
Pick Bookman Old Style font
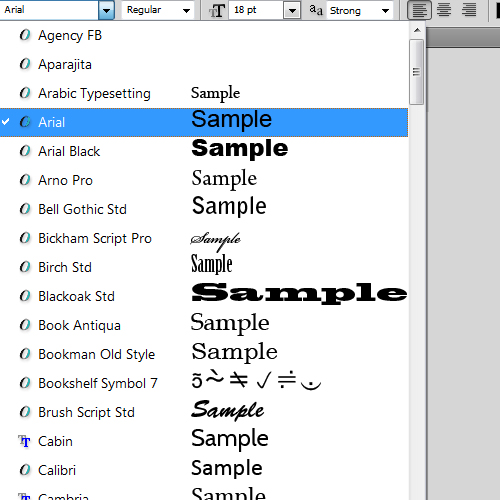coord(204,354)
